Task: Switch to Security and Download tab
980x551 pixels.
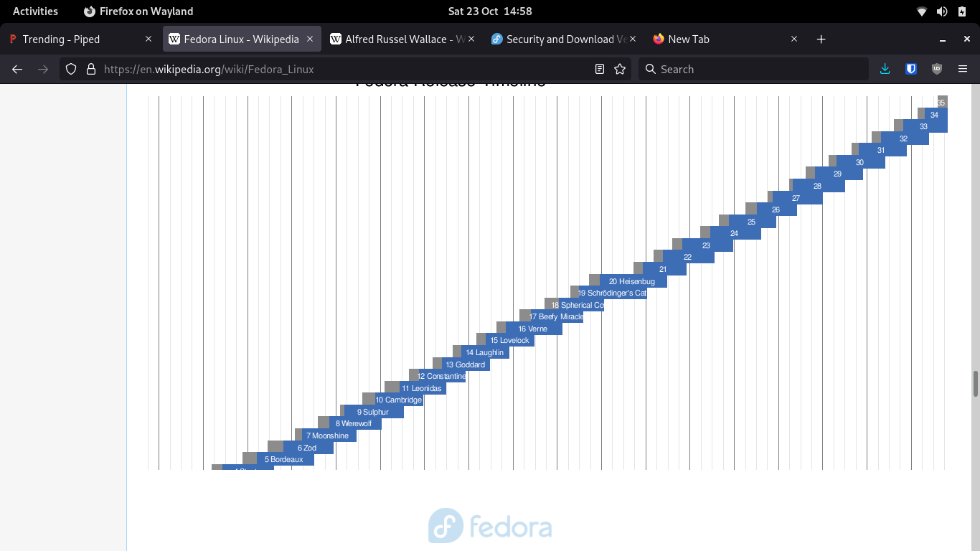Action: 565,39
